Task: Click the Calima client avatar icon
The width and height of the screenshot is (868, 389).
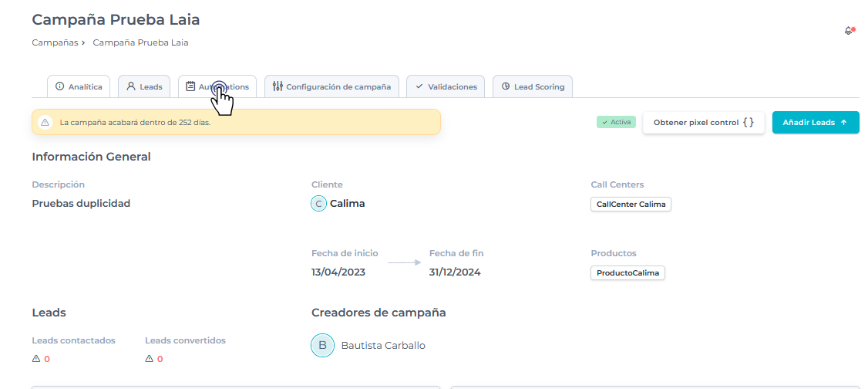Action: click(x=318, y=204)
